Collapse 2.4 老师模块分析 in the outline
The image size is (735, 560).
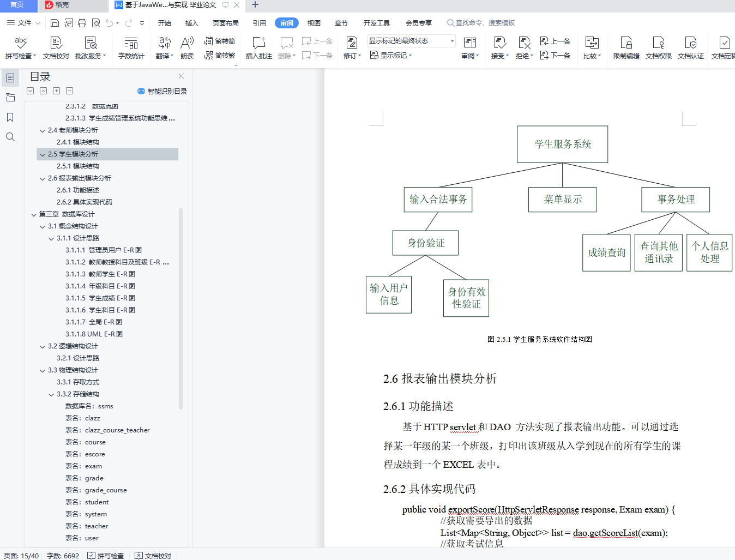[x=43, y=130]
